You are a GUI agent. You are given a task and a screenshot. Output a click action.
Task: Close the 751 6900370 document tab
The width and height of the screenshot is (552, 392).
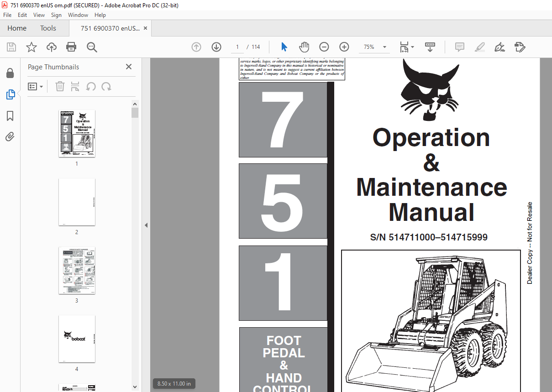point(145,28)
